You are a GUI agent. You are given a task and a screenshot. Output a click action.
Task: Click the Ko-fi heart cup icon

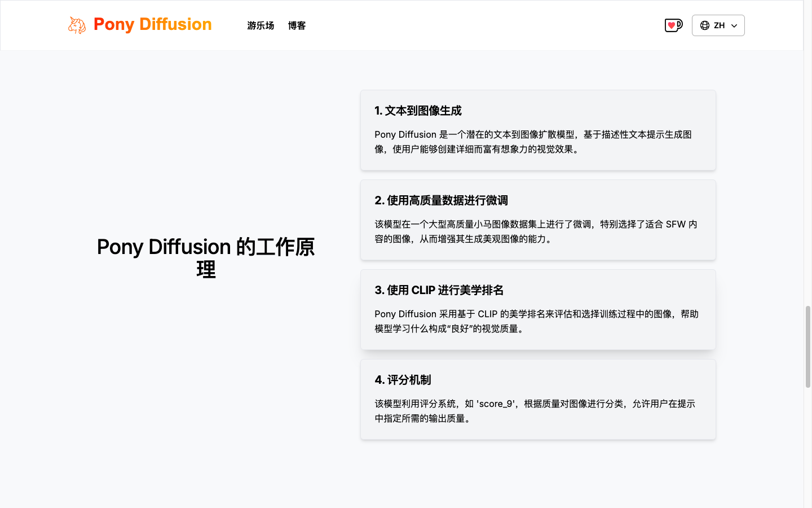point(673,25)
